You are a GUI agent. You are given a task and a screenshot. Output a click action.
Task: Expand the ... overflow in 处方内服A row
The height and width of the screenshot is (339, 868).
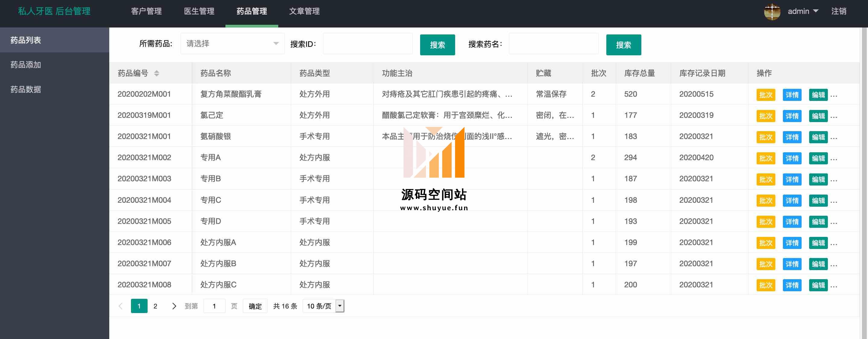click(x=834, y=244)
